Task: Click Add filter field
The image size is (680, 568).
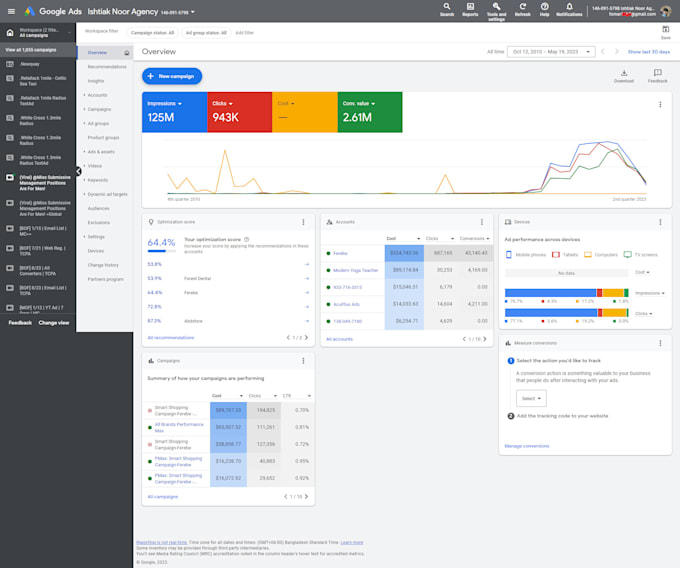Action: point(244,33)
